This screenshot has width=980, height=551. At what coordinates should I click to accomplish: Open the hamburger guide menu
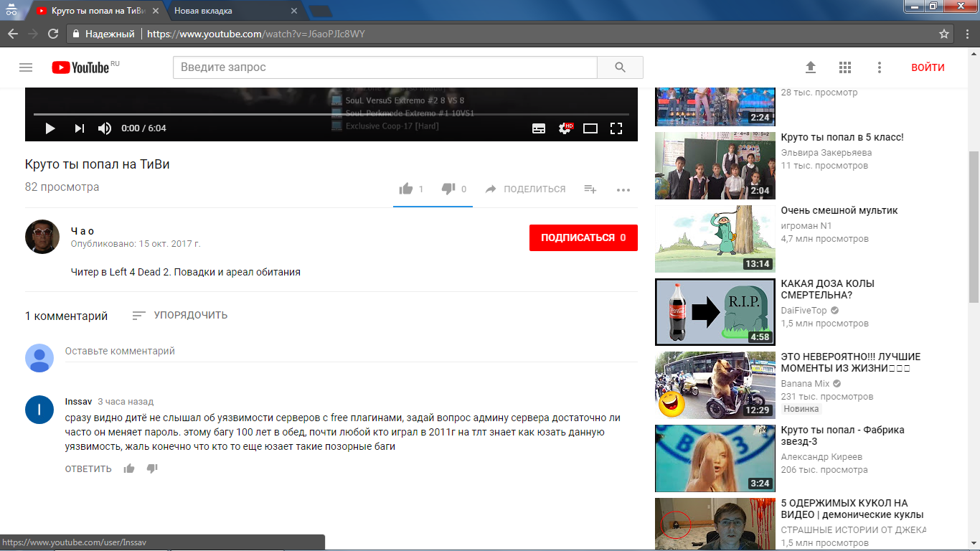[26, 67]
